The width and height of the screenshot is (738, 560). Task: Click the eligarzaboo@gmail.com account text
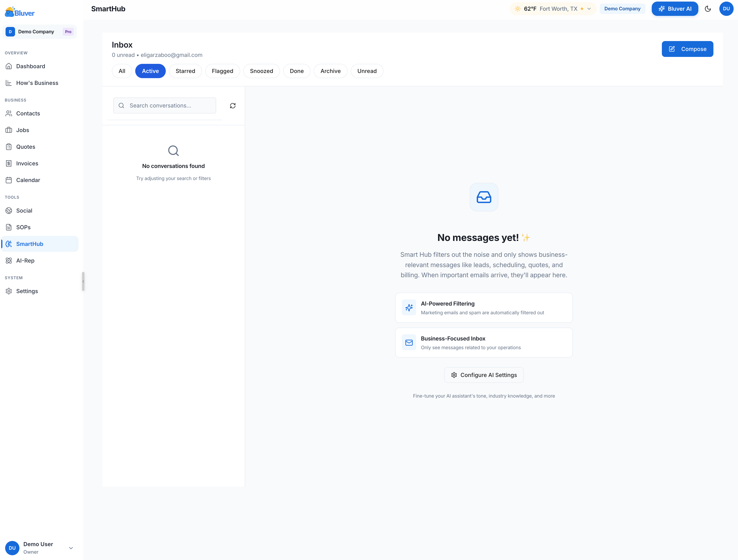172,55
